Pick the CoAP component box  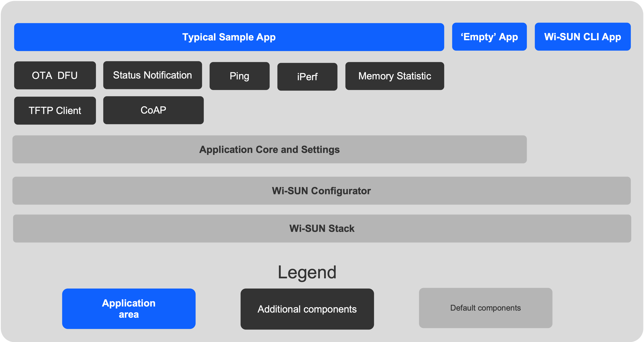tap(153, 110)
